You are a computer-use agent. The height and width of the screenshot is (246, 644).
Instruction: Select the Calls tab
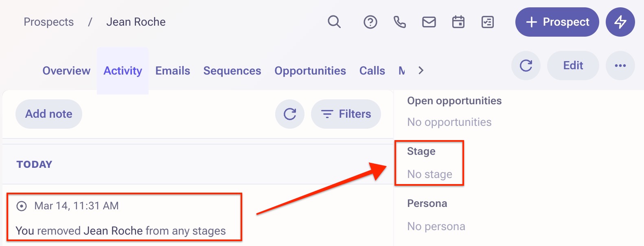[372, 70]
